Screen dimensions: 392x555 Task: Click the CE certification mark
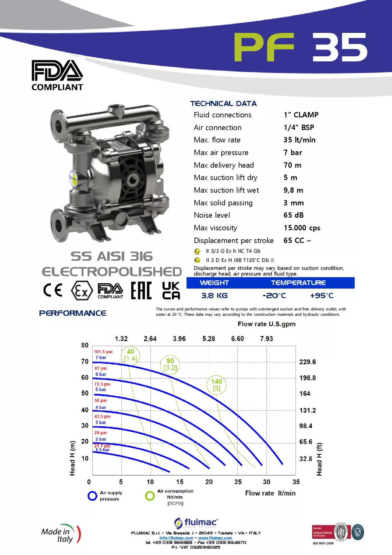53,290
